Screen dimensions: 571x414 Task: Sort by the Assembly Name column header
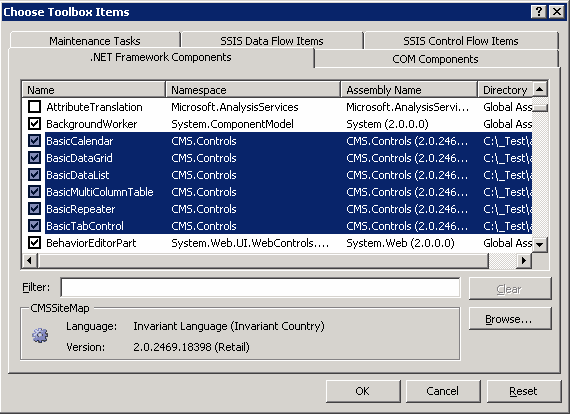point(409,90)
